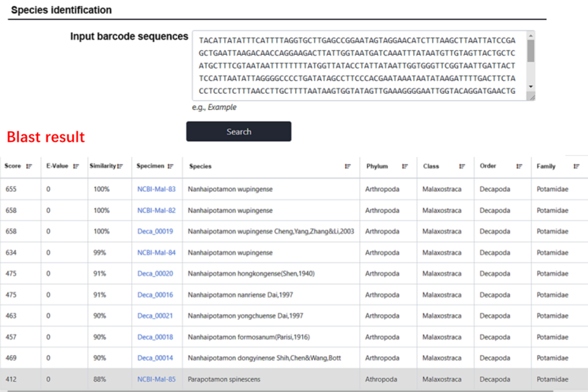Click the Phylum sort icon

click(405, 166)
